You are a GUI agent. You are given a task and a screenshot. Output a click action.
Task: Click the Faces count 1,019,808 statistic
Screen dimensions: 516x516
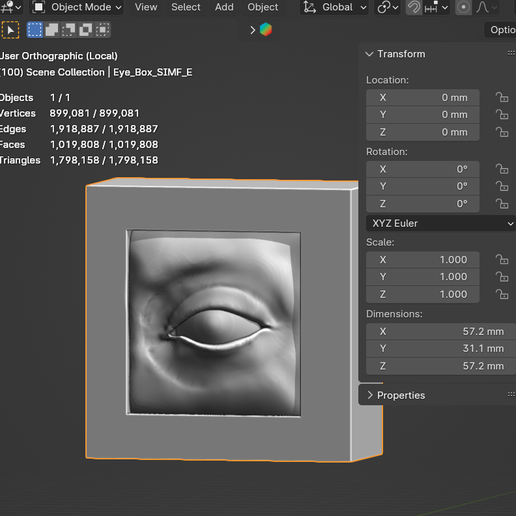[x=104, y=145]
